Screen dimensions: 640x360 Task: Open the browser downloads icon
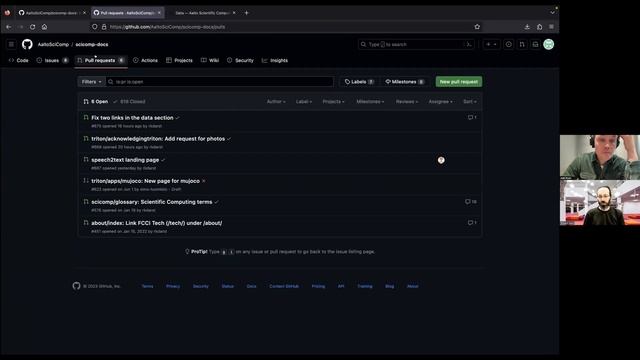(527, 27)
